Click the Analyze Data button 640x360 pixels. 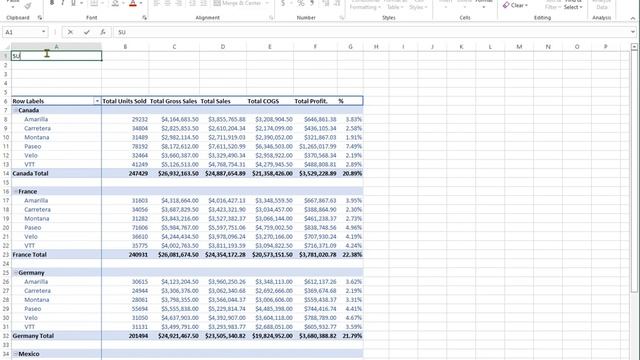[x=602, y=4]
